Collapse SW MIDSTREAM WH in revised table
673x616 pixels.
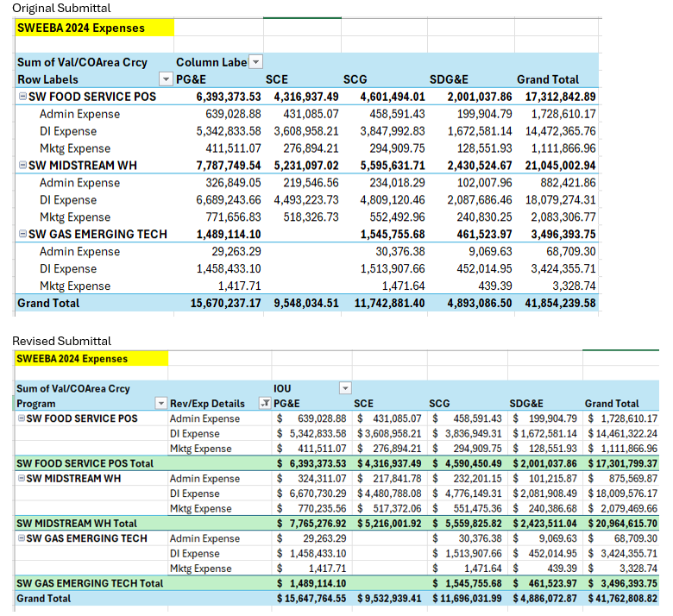click(x=21, y=478)
